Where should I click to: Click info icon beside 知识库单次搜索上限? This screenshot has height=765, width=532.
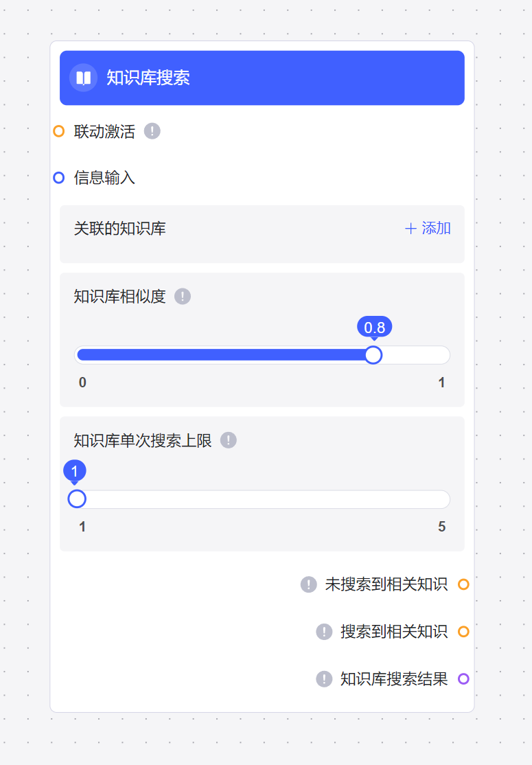click(x=229, y=440)
